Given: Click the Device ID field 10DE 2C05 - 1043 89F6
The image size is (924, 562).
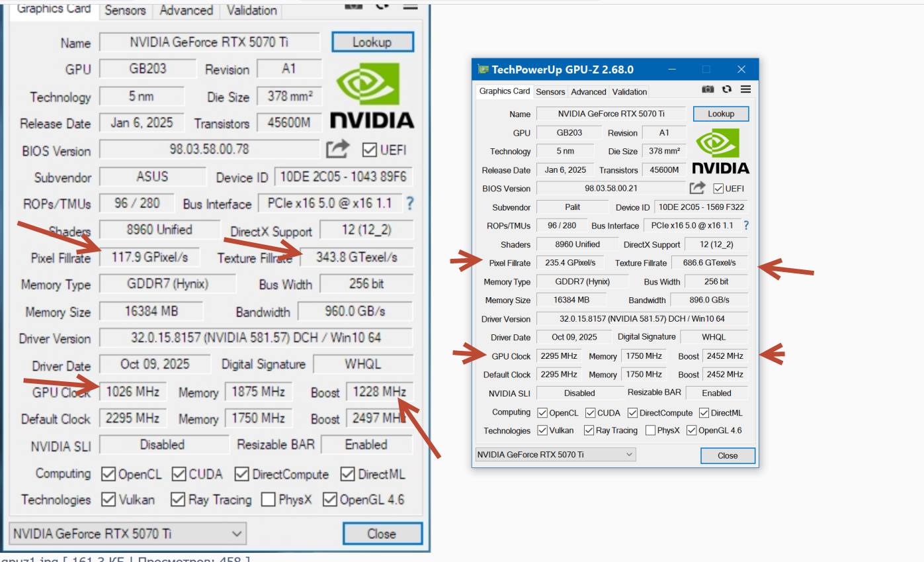Looking at the screenshot, I should point(343,177).
